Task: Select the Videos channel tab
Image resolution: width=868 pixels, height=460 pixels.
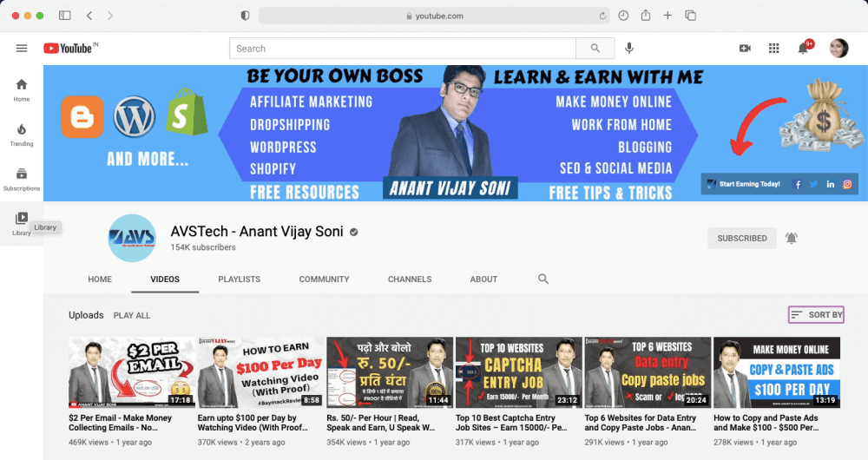Action: [165, 279]
